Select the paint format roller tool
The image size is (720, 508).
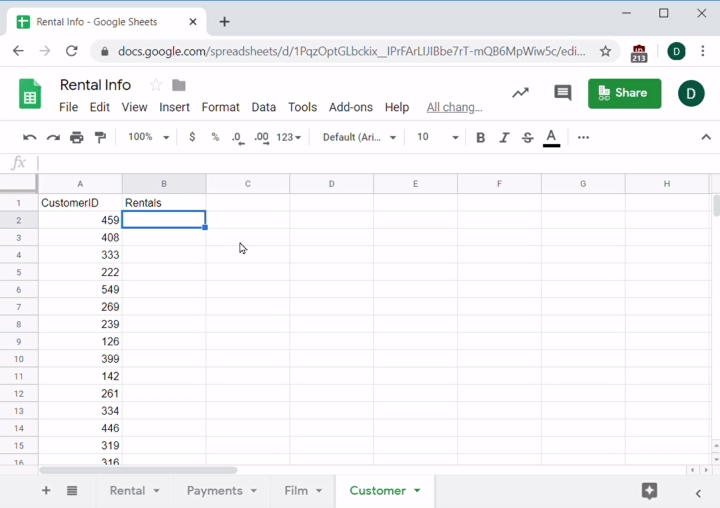point(100,137)
